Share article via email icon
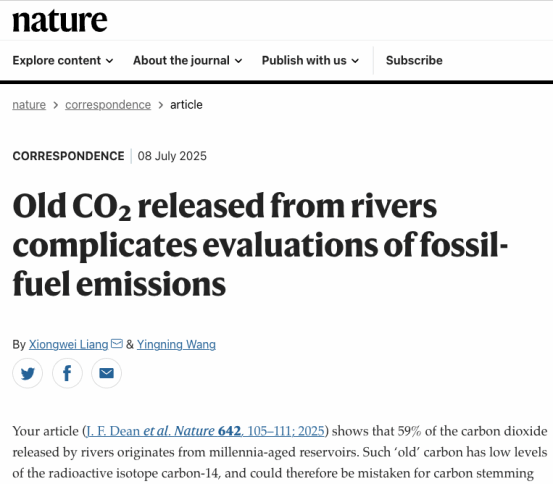Screen dimensions: 554x485 click(x=106, y=373)
